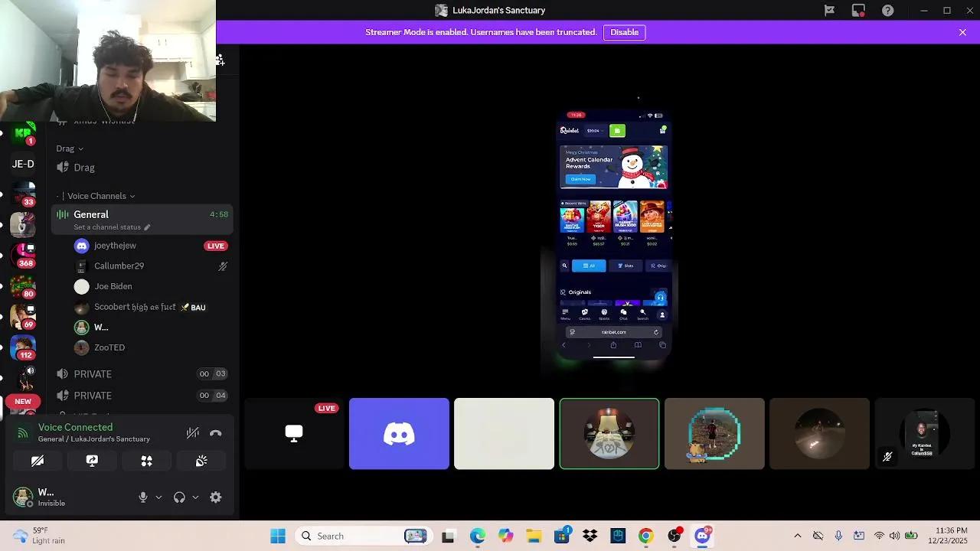Hang up with the disconnect icon

click(215, 432)
